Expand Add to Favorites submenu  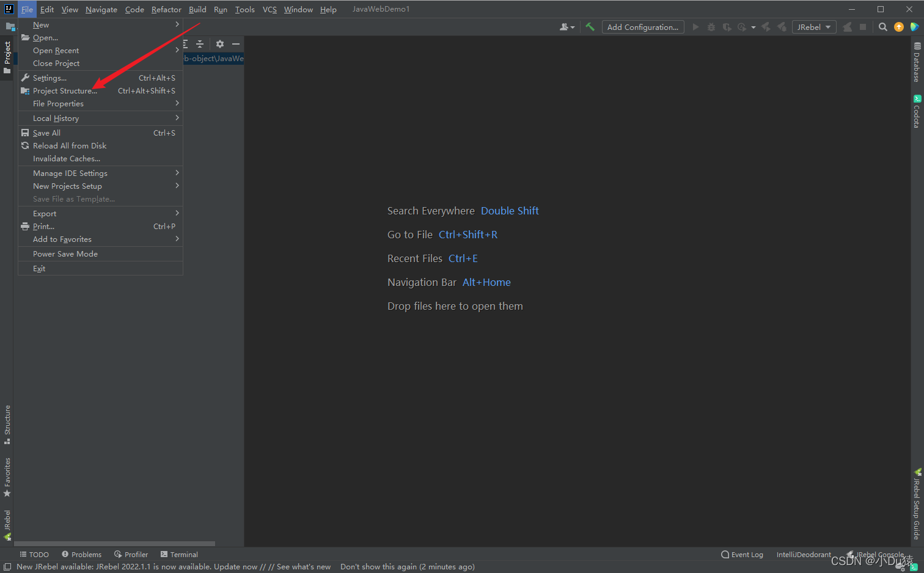click(100, 239)
